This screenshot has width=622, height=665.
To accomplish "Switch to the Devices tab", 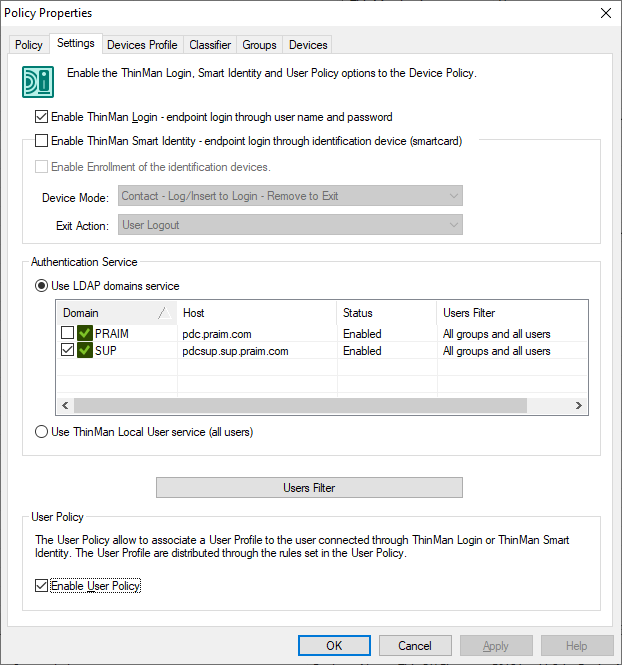I will (x=308, y=45).
